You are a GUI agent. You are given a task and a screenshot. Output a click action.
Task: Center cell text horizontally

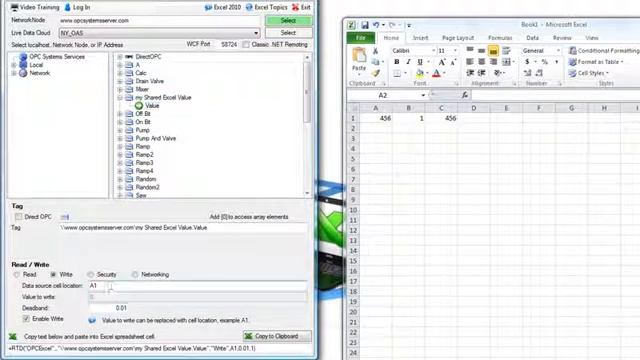click(x=482, y=62)
